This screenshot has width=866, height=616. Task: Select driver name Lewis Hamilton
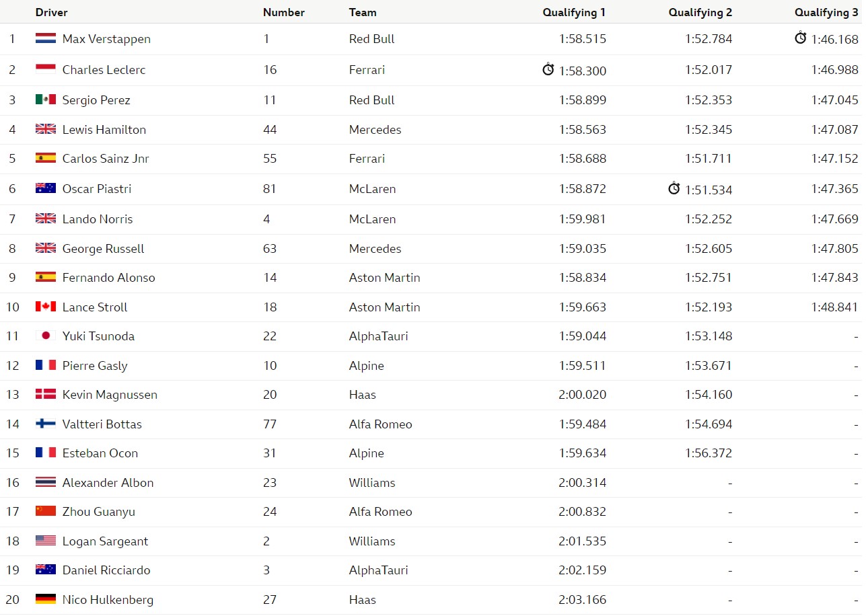(x=104, y=129)
